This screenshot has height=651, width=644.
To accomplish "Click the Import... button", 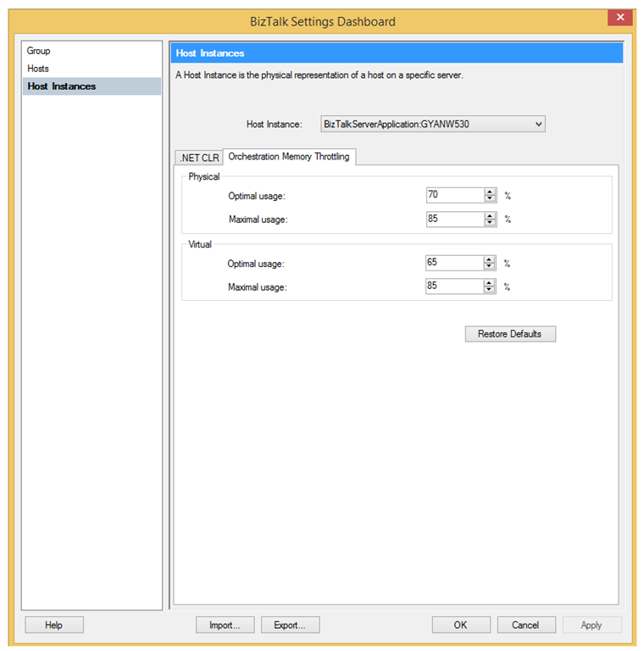I will tap(225, 625).
